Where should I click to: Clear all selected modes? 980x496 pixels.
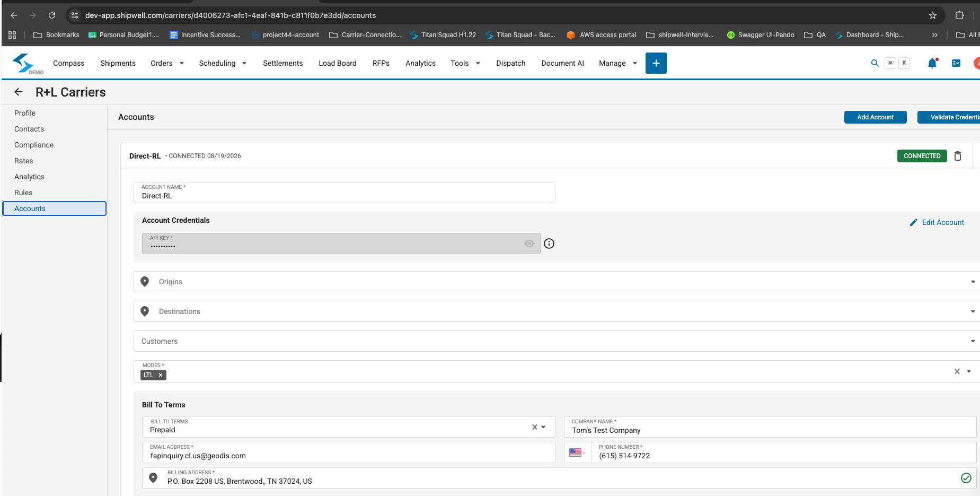coord(957,371)
